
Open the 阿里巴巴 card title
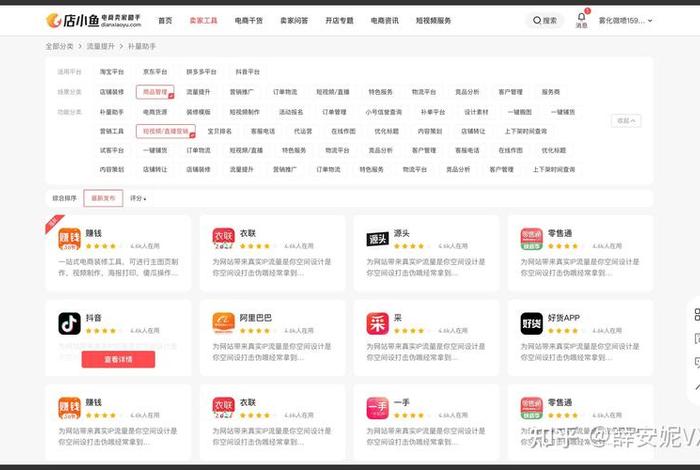[x=256, y=318]
